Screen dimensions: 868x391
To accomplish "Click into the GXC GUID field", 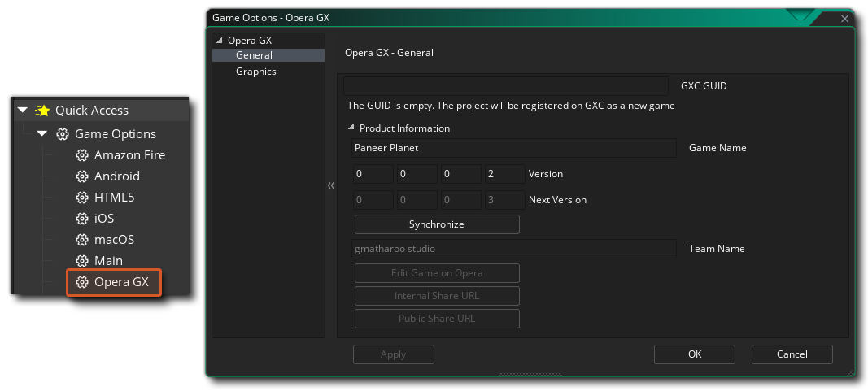I will click(505, 85).
